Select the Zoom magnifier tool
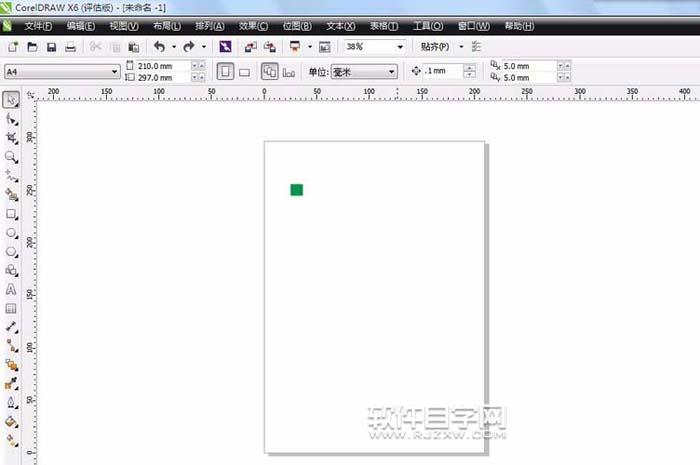The image size is (700, 465). pos(11,157)
